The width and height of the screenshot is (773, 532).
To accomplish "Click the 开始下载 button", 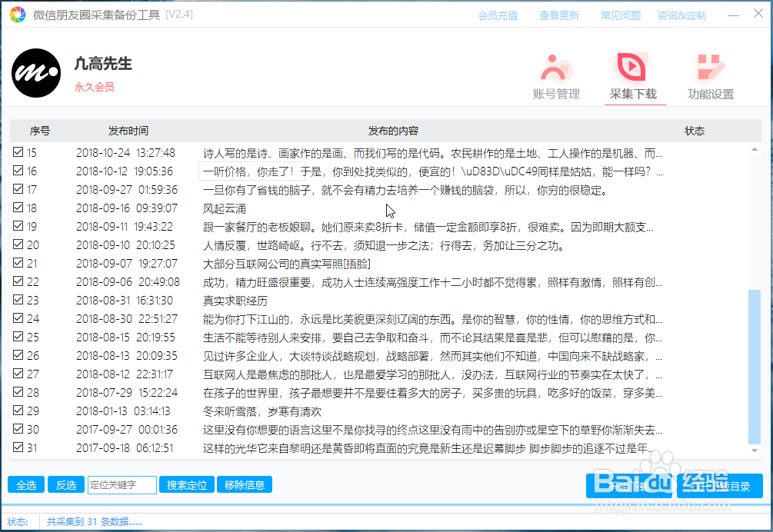I will click(x=629, y=487).
